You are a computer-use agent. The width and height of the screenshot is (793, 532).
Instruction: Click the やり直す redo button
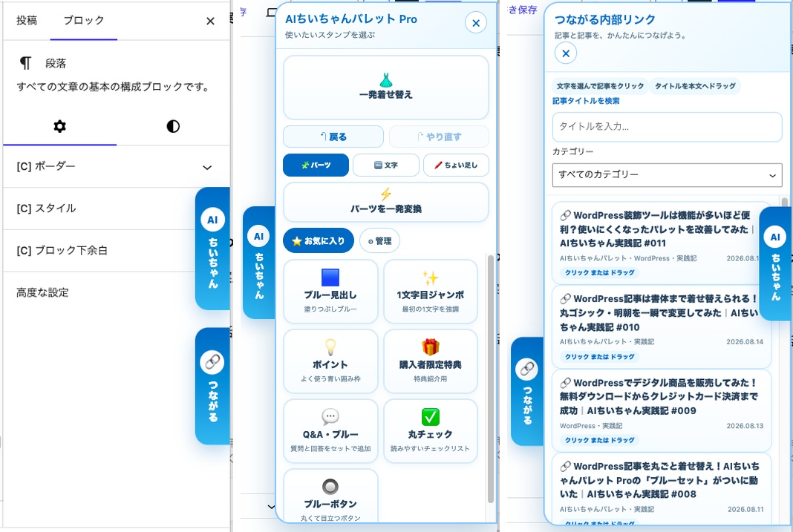click(439, 137)
